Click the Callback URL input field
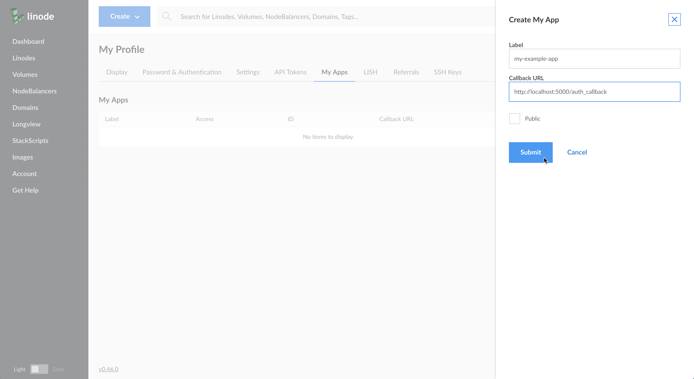 pyautogui.click(x=594, y=92)
